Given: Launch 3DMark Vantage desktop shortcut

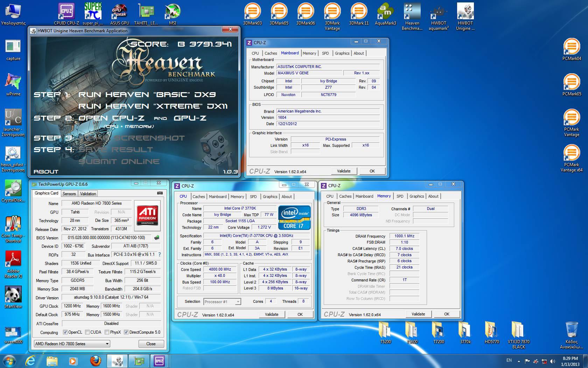Looking at the screenshot, I should pyautogui.click(x=332, y=16).
